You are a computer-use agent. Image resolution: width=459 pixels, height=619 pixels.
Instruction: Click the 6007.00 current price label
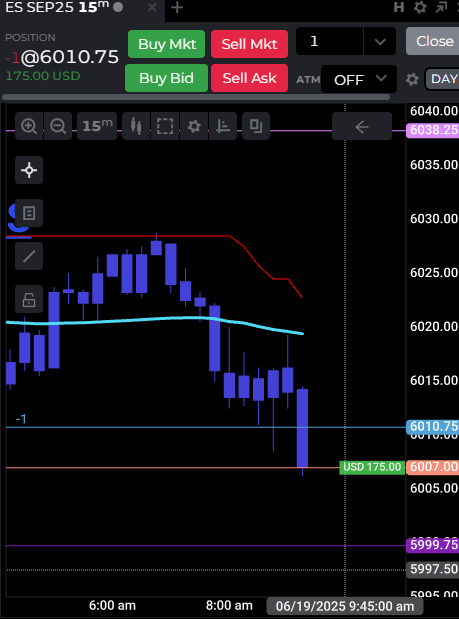click(x=433, y=467)
